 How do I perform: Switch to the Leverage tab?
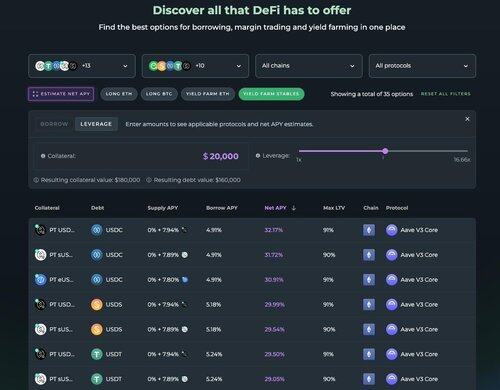point(96,124)
